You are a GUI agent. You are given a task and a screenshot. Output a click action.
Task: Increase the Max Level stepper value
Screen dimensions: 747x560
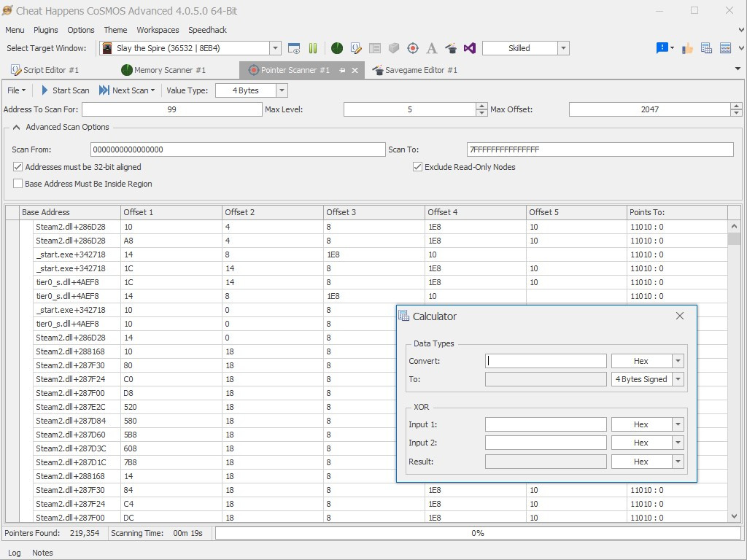point(481,106)
